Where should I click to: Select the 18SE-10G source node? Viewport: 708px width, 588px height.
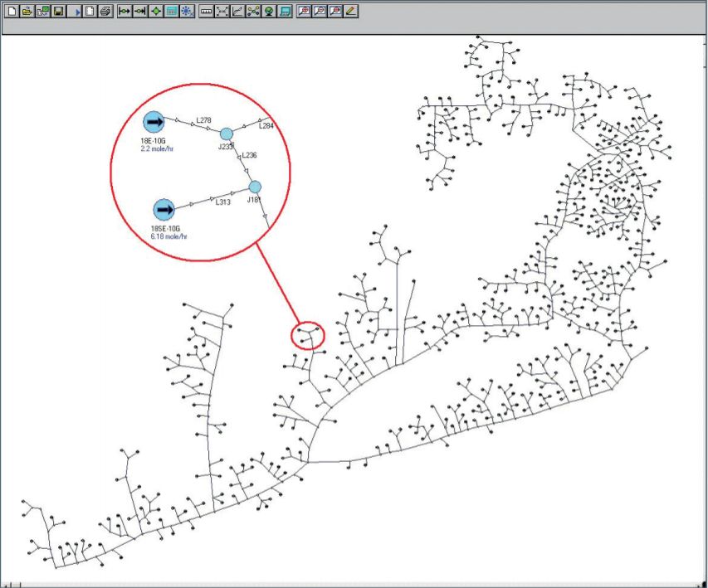pyautogui.click(x=165, y=210)
